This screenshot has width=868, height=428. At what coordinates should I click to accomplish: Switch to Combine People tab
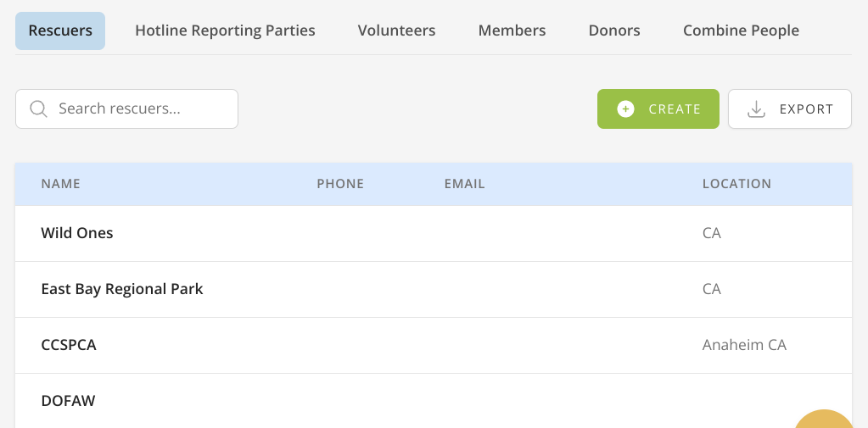741,31
